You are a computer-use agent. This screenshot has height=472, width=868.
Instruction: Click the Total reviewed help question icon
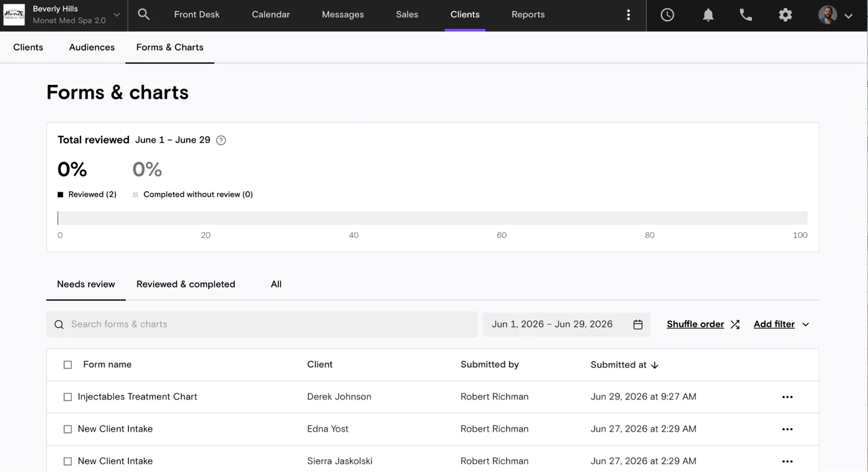(221, 140)
